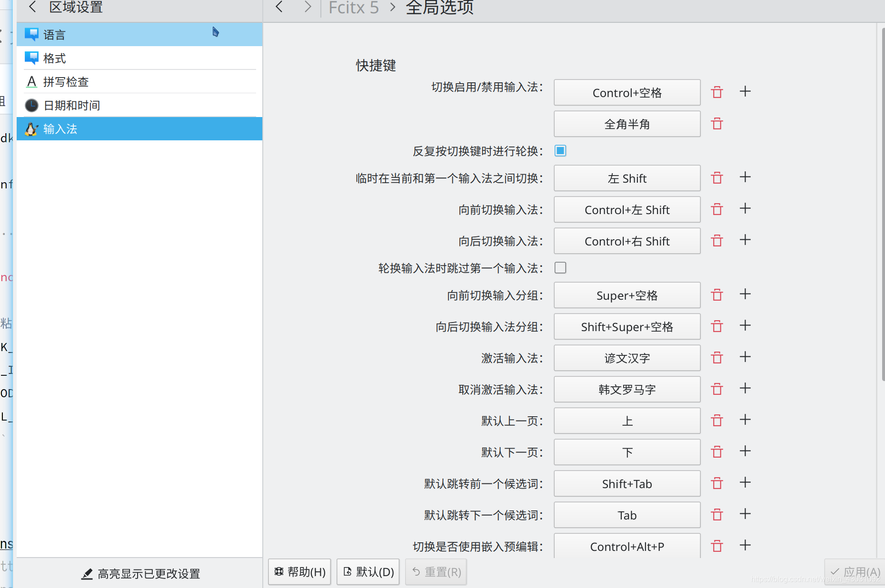Add a key beside the Tab shortcut

(745, 514)
